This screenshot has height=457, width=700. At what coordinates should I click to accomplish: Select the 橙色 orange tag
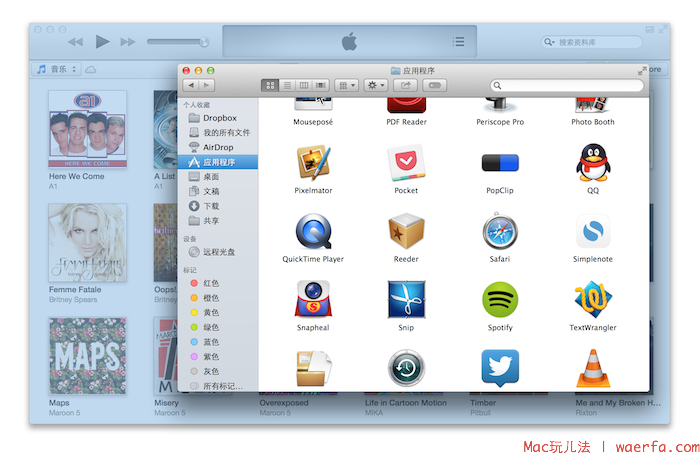pyautogui.click(x=218, y=298)
